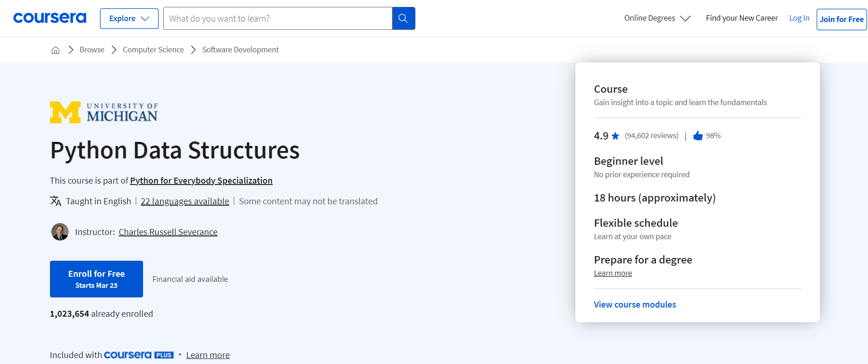Click the instructor profile photo
Screen dimensions: 868x364
60,232
